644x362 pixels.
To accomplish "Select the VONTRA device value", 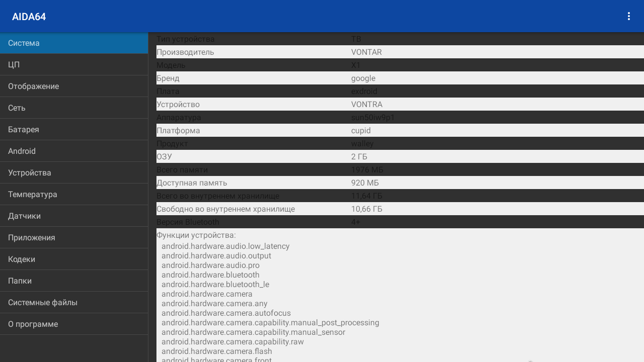I will (x=367, y=105).
